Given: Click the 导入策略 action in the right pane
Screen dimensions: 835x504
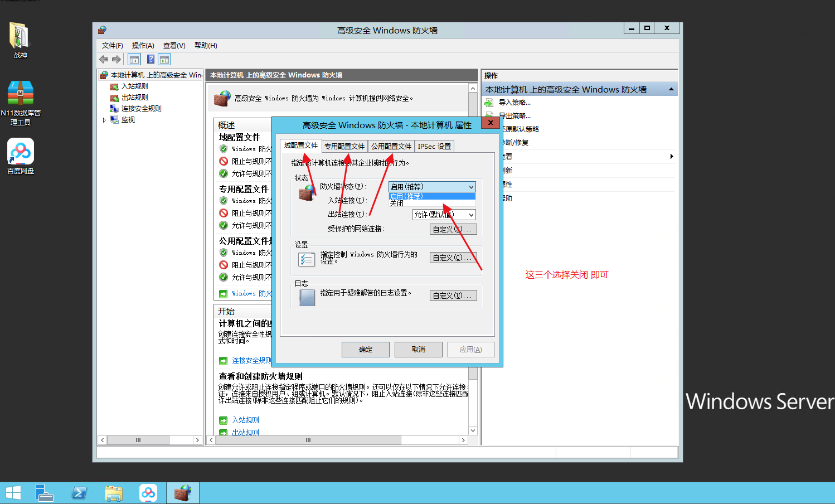Looking at the screenshot, I should click(x=514, y=103).
